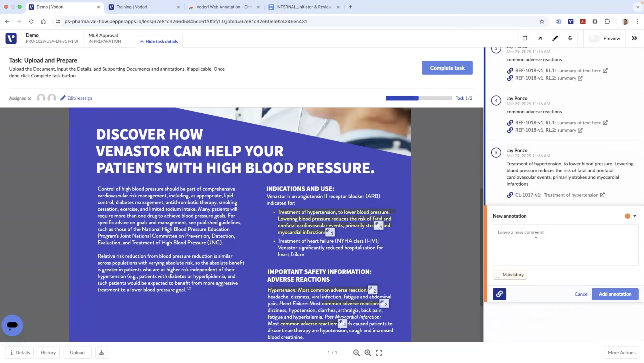Select the strikethrough annotation tool
Image resolution: width=644 pixels, height=363 pixels.
(570, 38)
